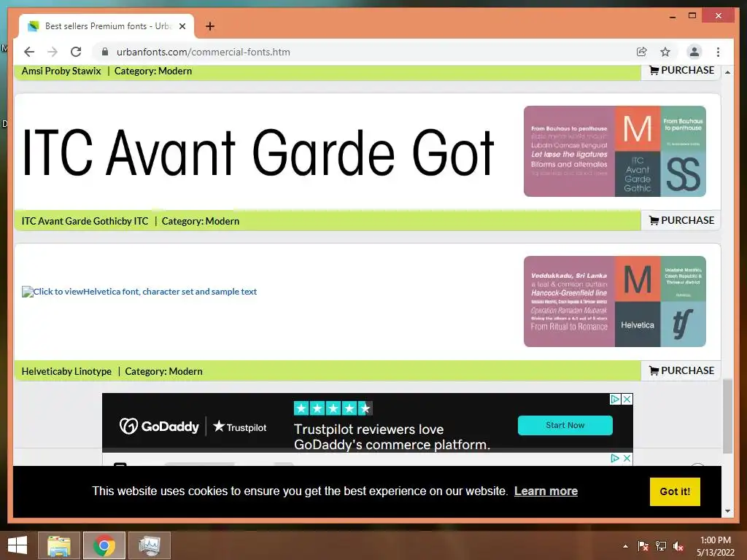Open the Amsi Pro font name link

(39, 71)
